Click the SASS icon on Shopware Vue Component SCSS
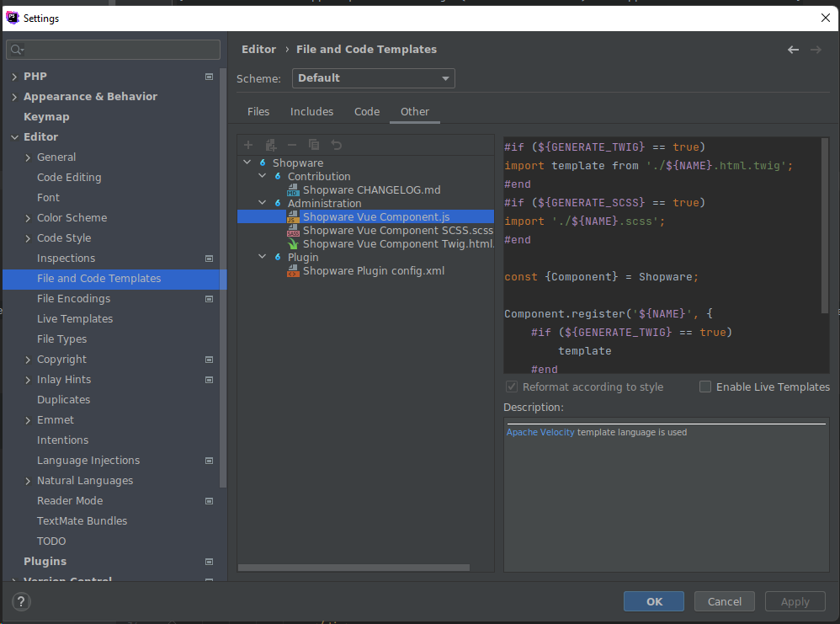 [x=293, y=230]
